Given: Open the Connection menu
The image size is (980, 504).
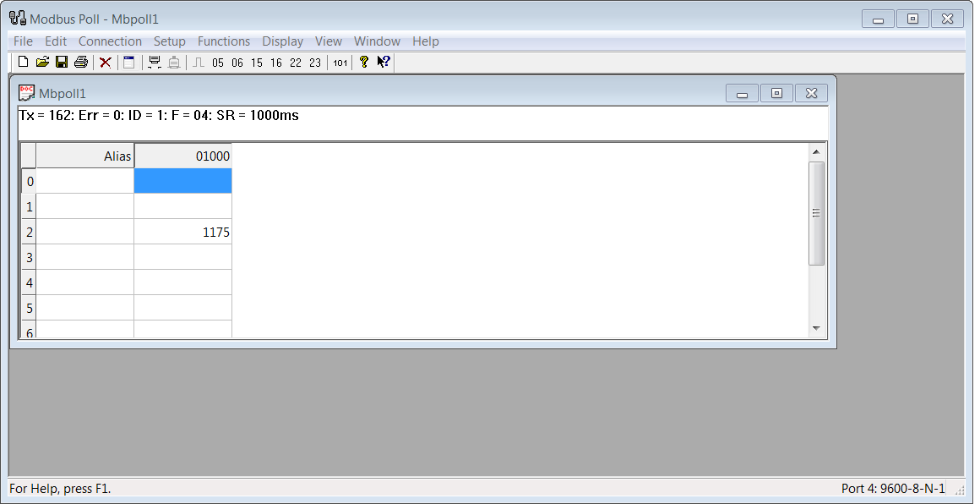Looking at the screenshot, I should (110, 41).
